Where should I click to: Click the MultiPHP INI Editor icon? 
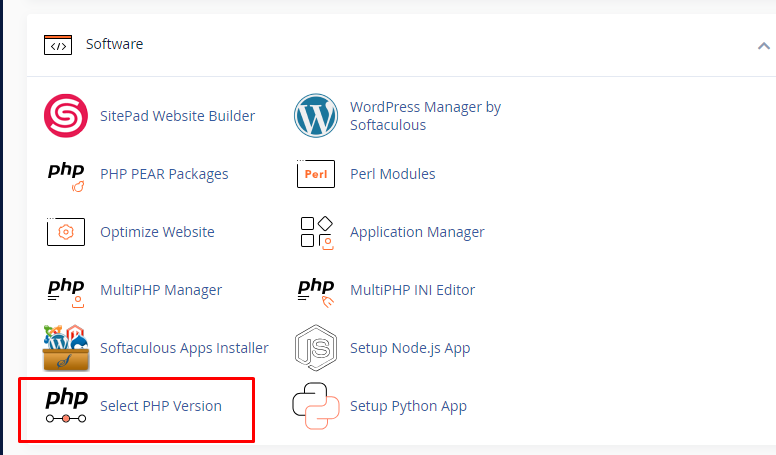pyautogui.click(x=316, y=292)
